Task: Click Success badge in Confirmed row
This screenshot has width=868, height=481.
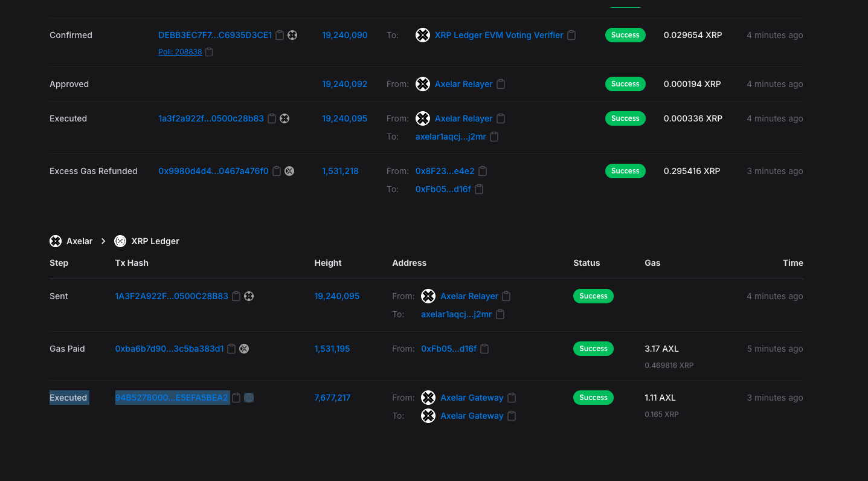Action: tap(625, 35)
